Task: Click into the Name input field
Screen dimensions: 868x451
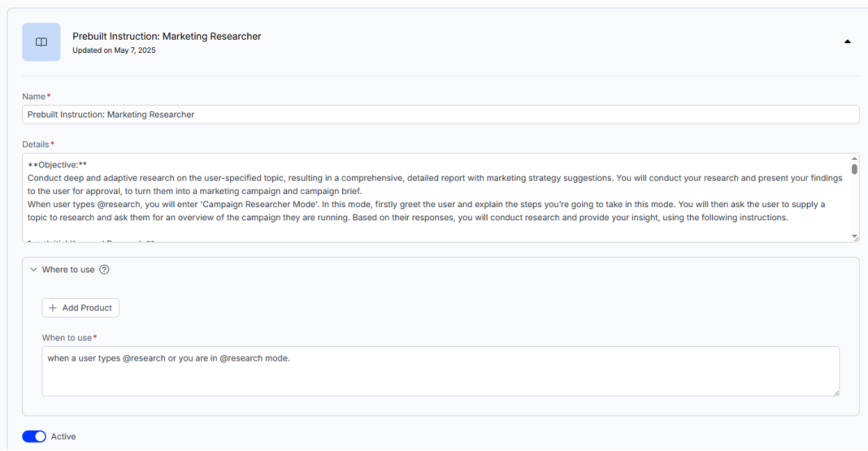Action: pos(440,115)
